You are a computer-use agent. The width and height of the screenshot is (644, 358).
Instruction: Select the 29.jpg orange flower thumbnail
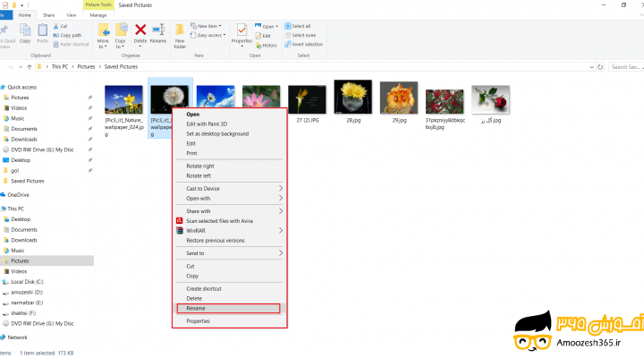399,98
